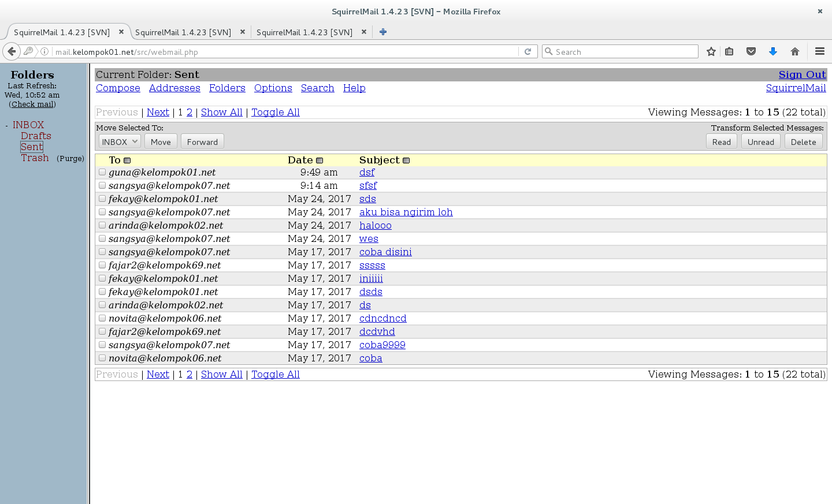The image size is (832, 504).
Task: Click the Delete button for selected messages
Action: pos(803,141)
